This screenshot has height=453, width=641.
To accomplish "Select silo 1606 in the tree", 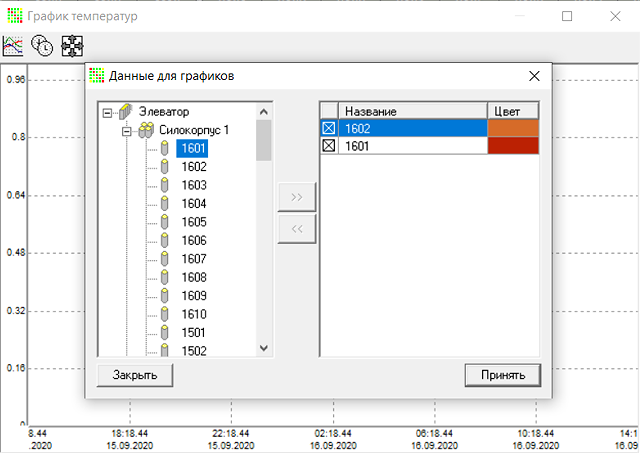I will 194,240.
